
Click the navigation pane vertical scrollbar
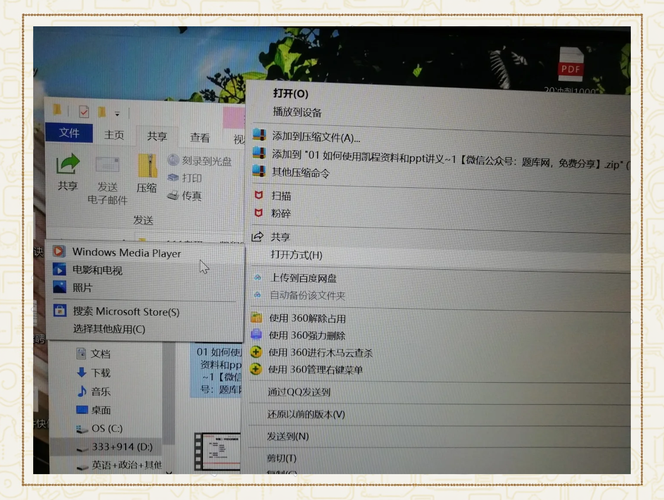[x=169, y=394]
